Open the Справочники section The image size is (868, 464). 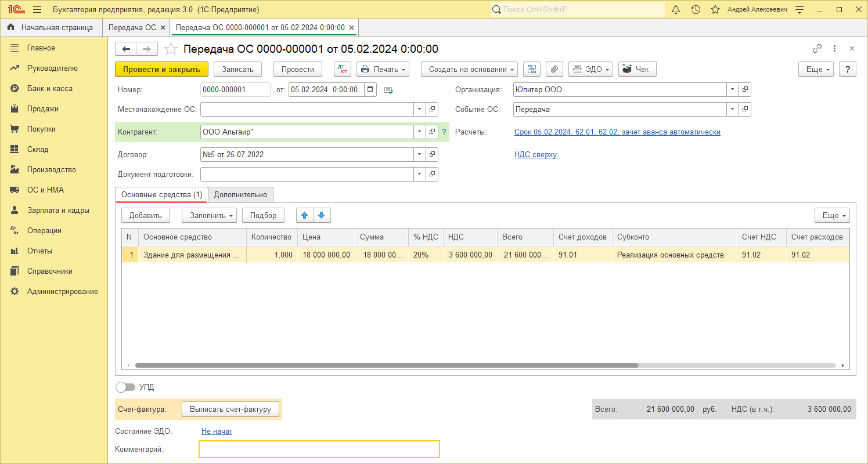pyautogui.click(x=50, y=271)
